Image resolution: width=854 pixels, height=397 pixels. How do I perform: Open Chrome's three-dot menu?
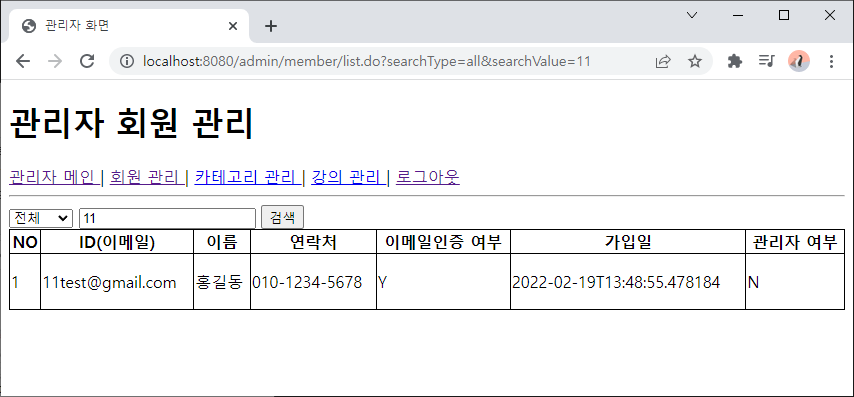point(831,61)
